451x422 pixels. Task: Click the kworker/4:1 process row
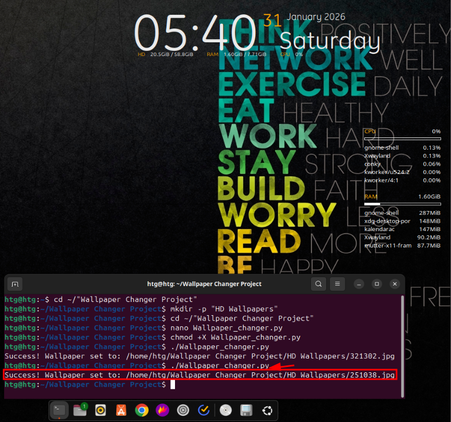tap(402, 180)
